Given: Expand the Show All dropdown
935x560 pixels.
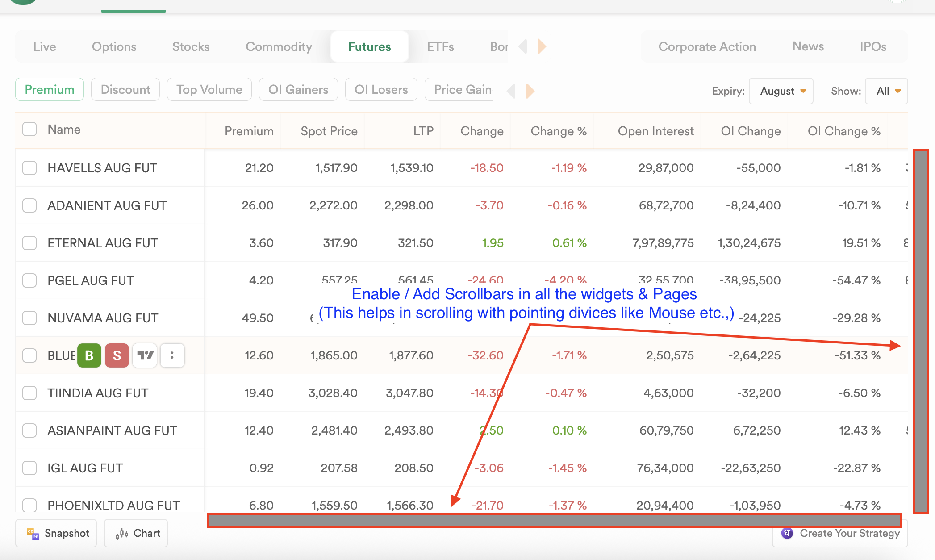Looking at the screenshot, I should tap(886, 91).
